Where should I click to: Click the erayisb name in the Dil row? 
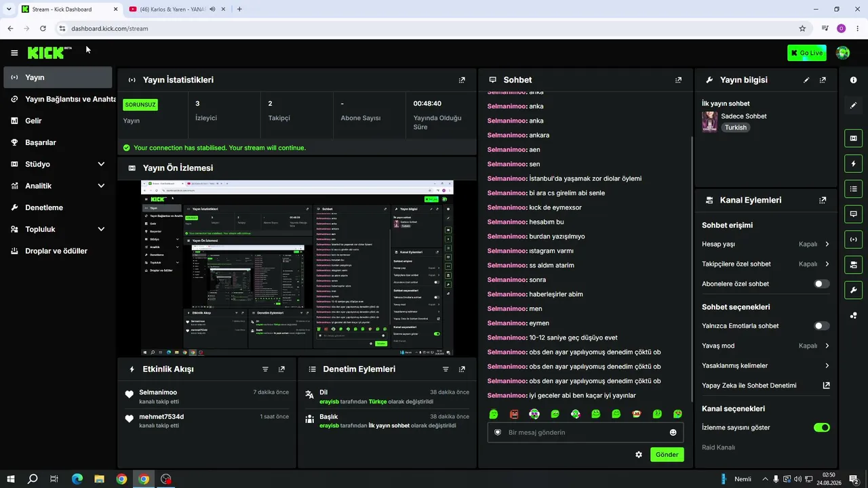click(329, 401)
